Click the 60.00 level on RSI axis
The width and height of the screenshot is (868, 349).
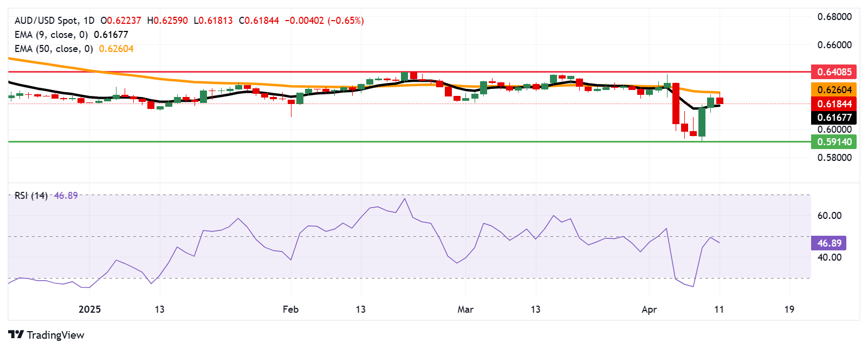coord(829,216)
